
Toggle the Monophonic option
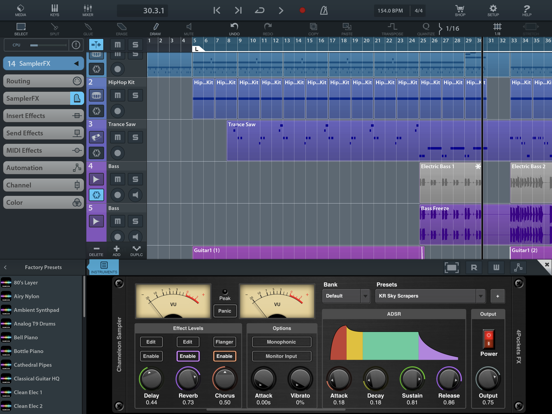coord(281,342)
